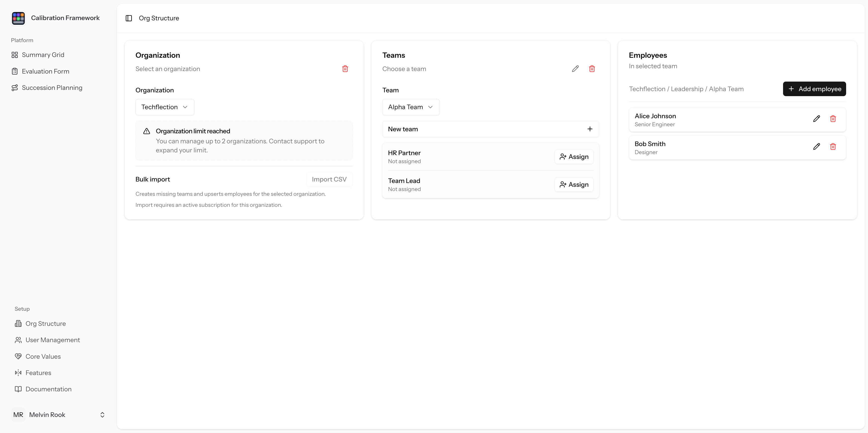Delete the selected team
868x433 pixels.
[592, 69]
